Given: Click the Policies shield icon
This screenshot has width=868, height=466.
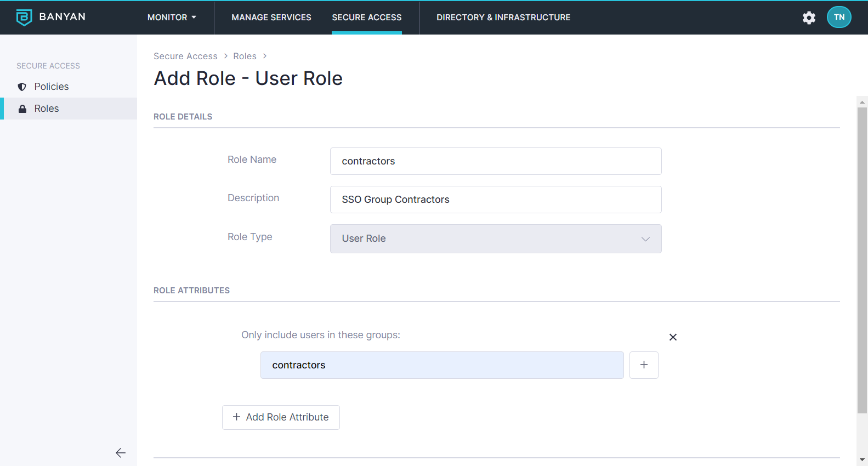Looking at the screenshot, I should tap(22, 87).
